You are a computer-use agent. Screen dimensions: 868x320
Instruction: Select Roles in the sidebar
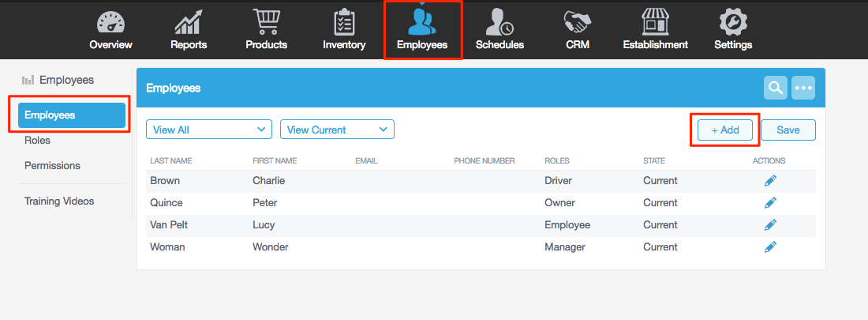(x=37, y=141)
